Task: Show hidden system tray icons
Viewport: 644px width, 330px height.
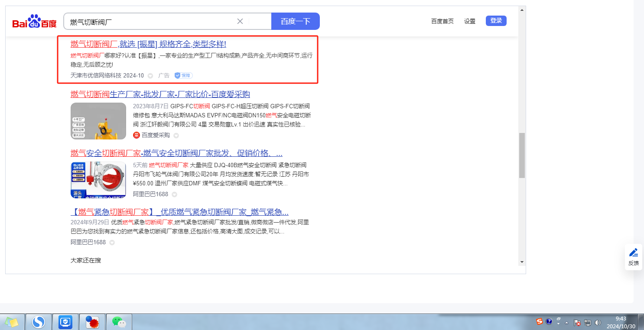Action: tap(567, 323)
